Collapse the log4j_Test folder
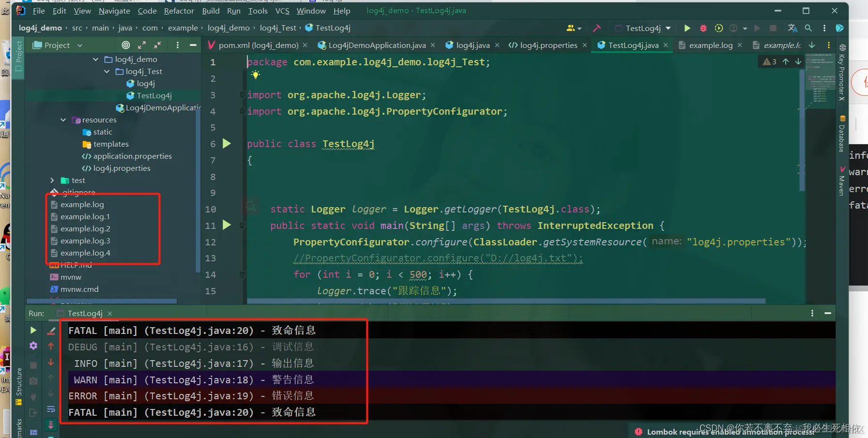This screenshot has width=868, height=438. tap(107, 71)
